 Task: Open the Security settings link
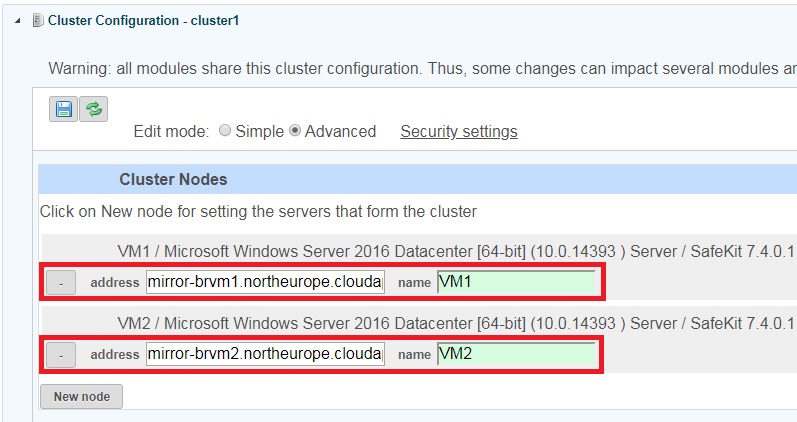click(x=459, y=131)
